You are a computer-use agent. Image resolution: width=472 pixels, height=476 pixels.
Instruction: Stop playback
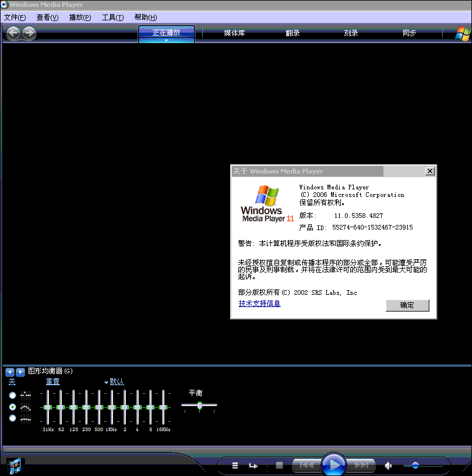[x=280, y=465]
